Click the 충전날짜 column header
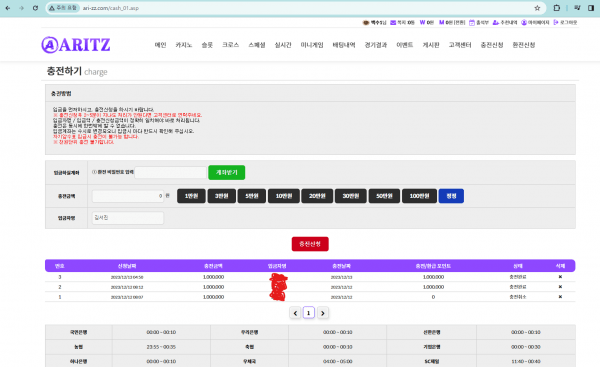The image size is (600, 367). click(341, 266)
